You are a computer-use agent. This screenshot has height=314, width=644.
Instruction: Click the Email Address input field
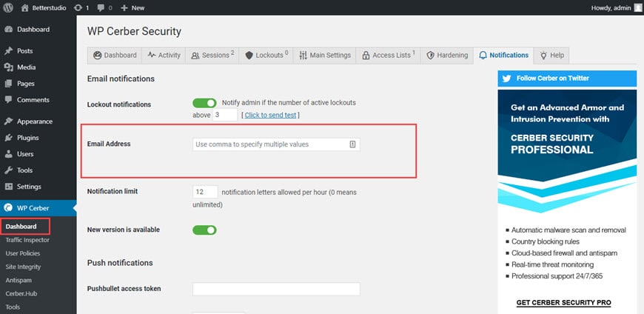tap(276, 144)
